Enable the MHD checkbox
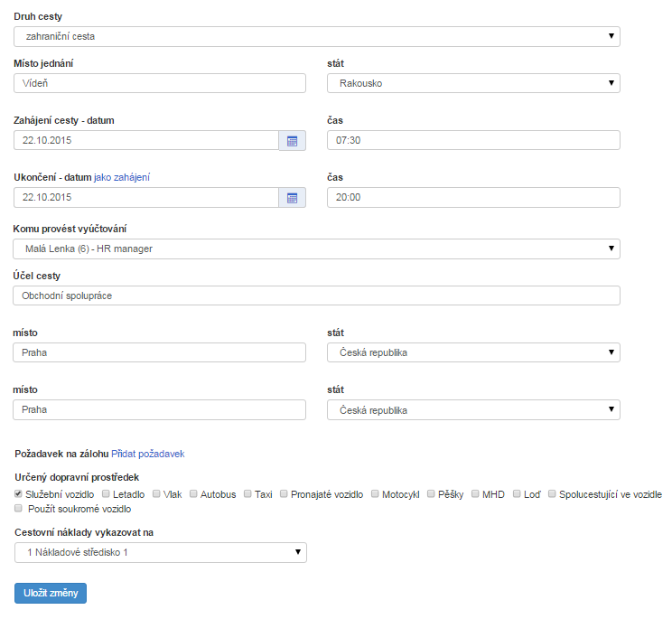 [475, 494]
